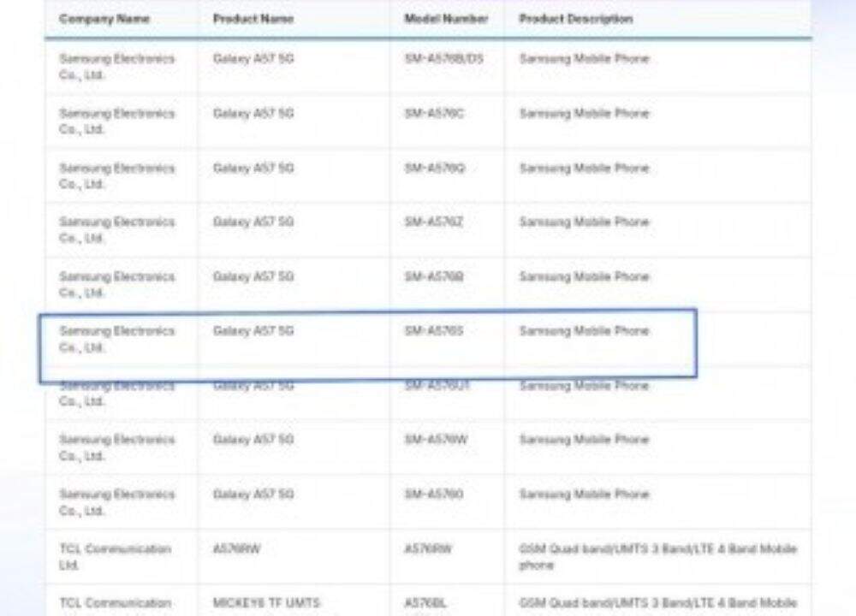856x616 pixels.
Task: Click TCL Communication Ltd. in the A576RW row
Action: [x=116, y=556]
